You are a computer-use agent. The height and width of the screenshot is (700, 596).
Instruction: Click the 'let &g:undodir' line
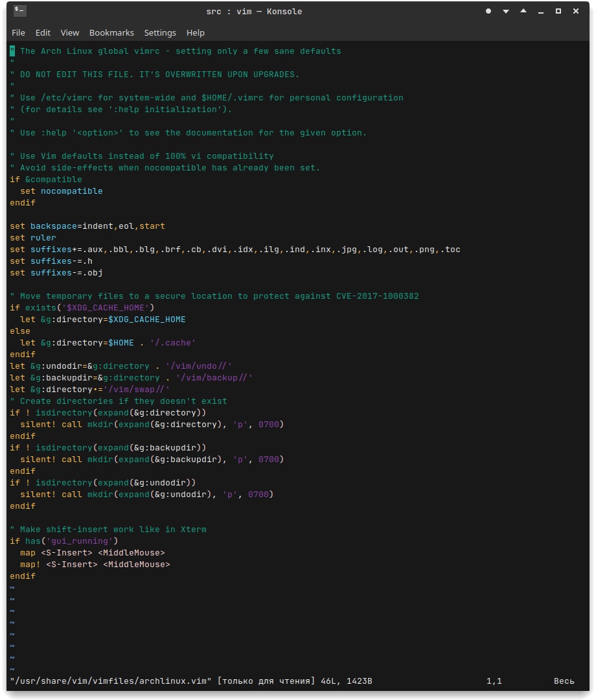pos(121,366)
